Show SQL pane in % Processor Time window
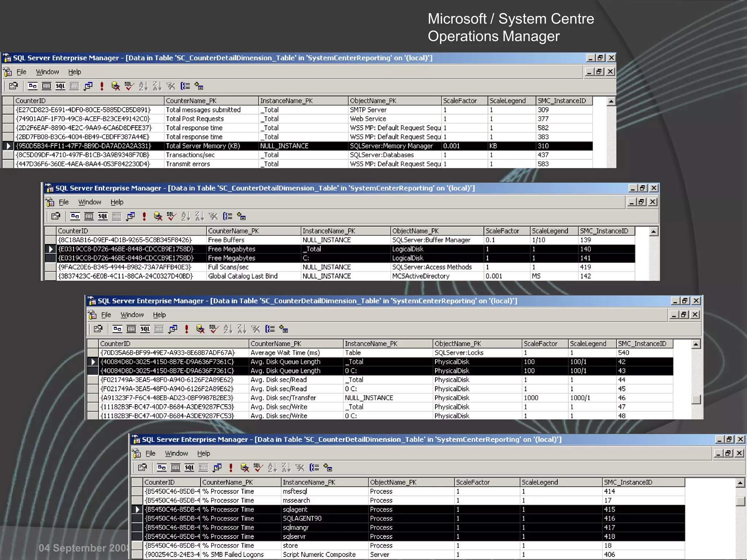 click(x=189, y=467)
